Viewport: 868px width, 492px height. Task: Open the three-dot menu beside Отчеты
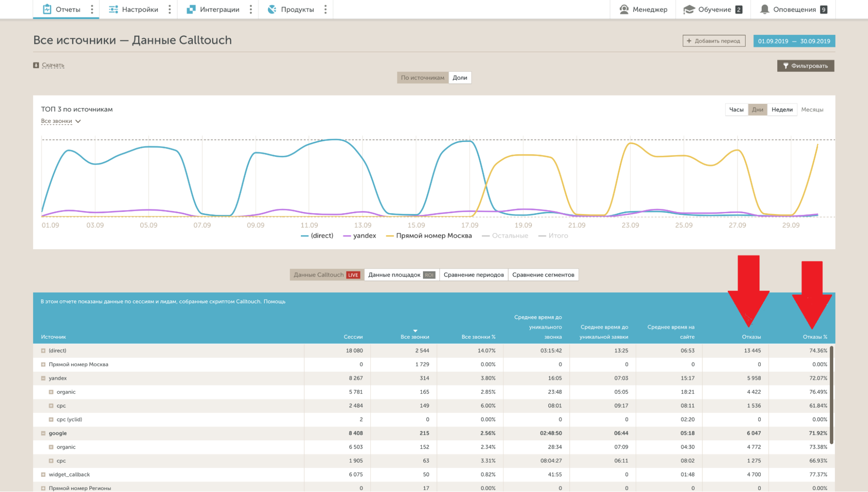pos(92,9)
